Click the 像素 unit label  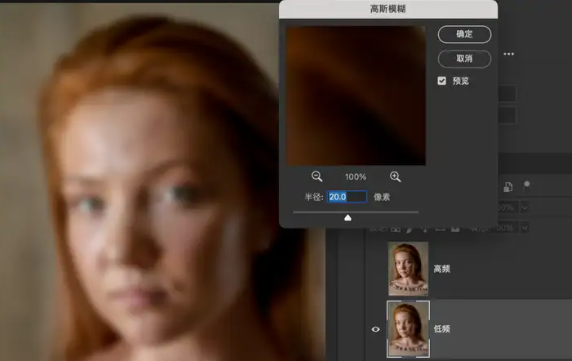(x=382, y=197)
